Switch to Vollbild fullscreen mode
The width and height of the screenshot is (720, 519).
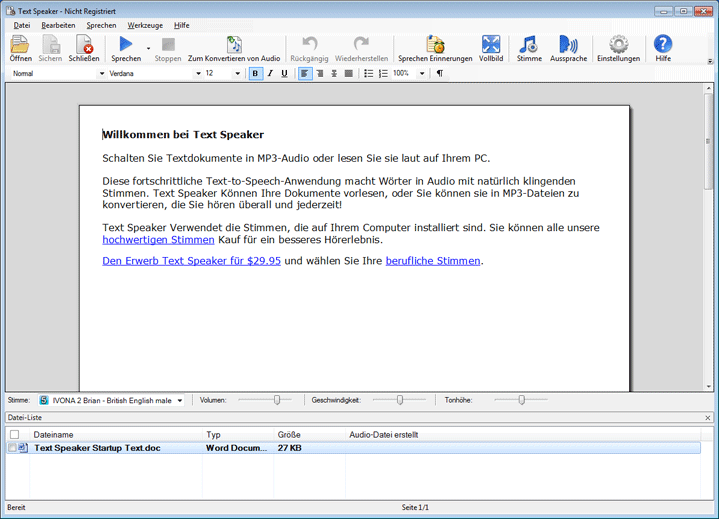pyautogui.click(x=491, y=45)
